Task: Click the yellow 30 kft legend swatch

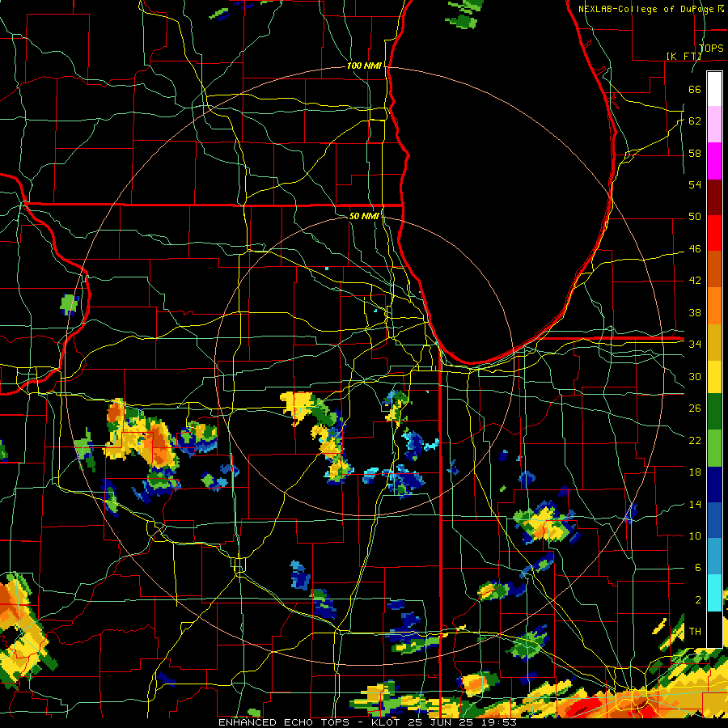Action: coord(714,377)
